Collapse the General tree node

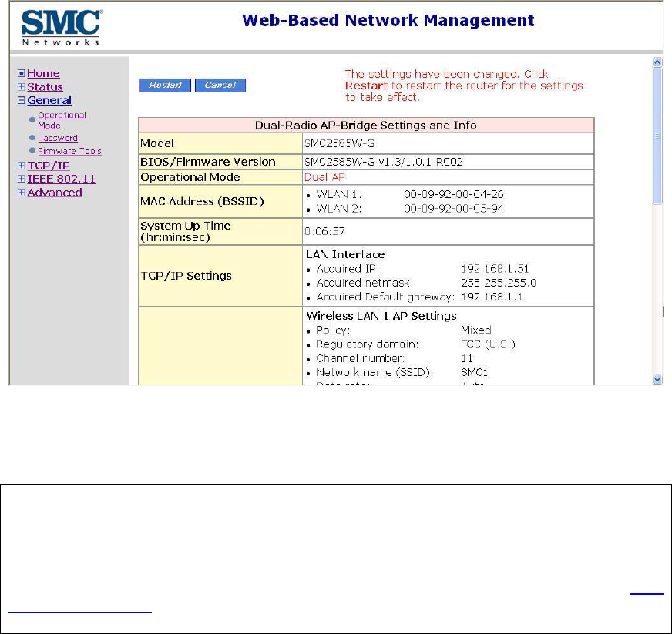click(22, 100)
